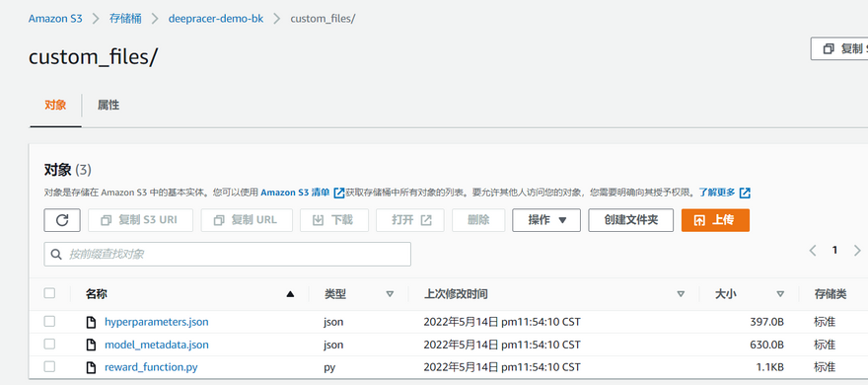Tick the reward_function.py row checkbox
The height and width of the screenshot is (385, 868).
point(50,366)
